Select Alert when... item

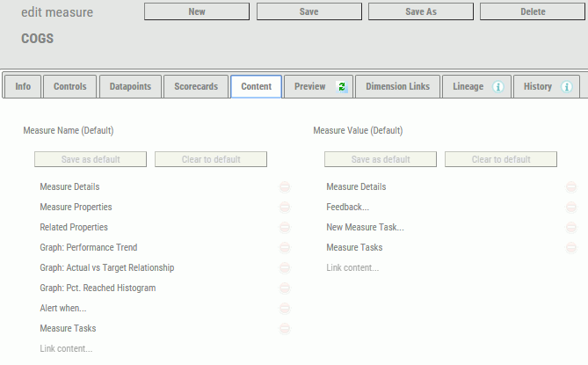63,309
